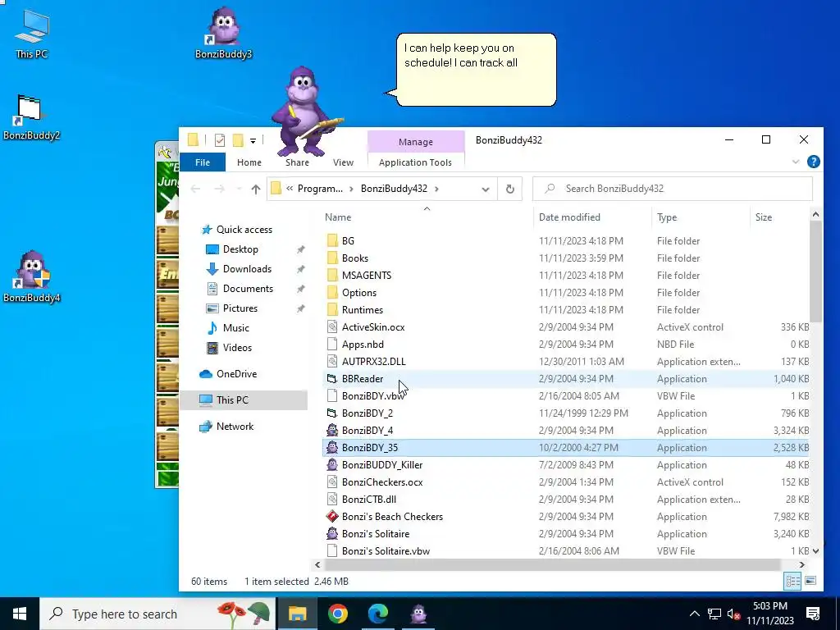
Task: Open the BonziBuddy3 desktop shortcut
Action: pyautogui.click(x=223, y=32)
